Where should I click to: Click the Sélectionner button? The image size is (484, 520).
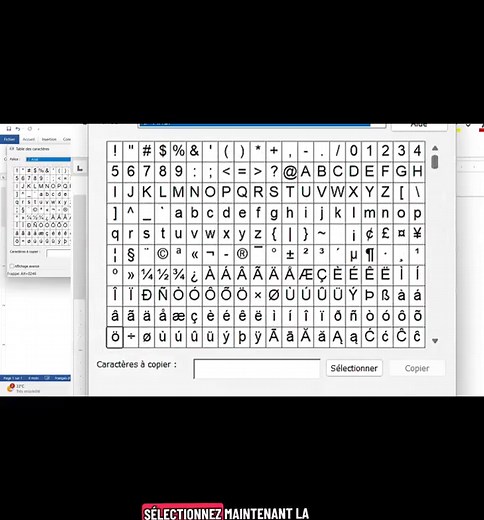(354, 368)
